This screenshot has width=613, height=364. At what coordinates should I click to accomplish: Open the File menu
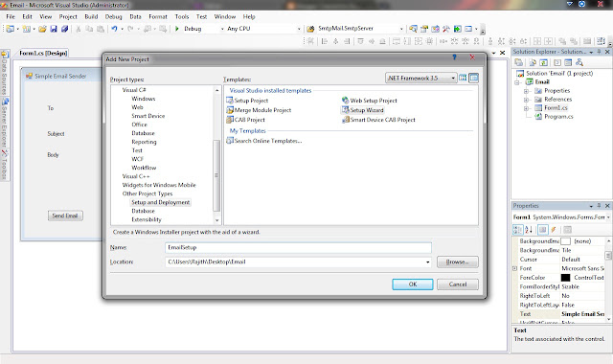tap(11, 17)
